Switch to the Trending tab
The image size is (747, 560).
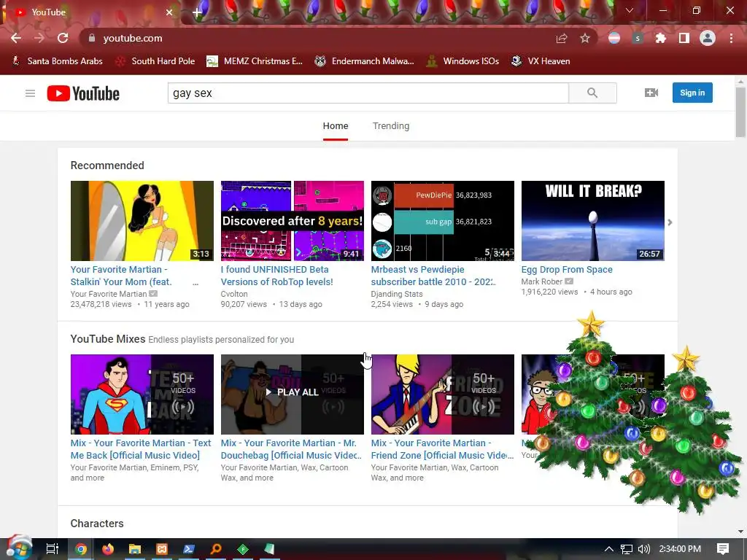[x=391, y=125]
